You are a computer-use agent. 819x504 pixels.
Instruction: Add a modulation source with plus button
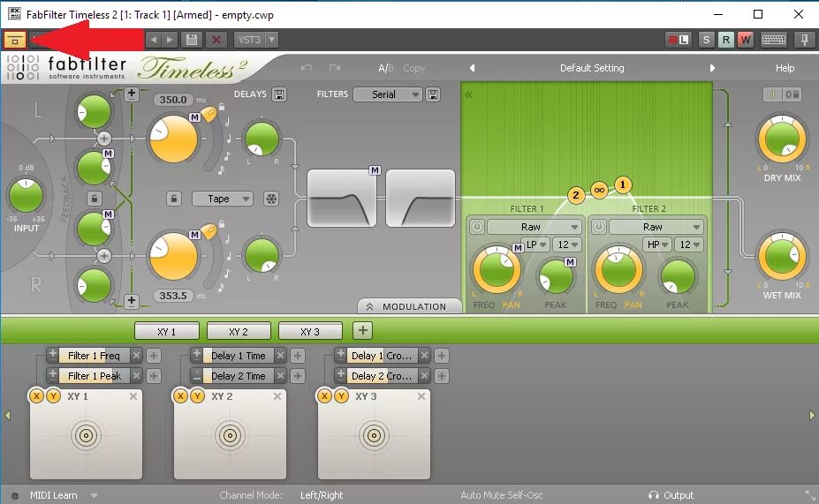[x=362, y=330]
